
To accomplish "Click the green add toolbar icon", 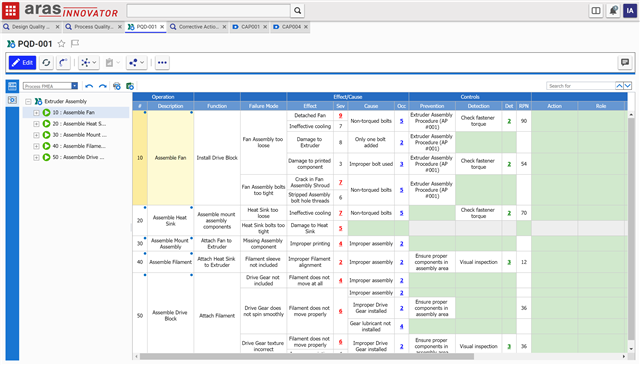I will click(x=130, y=86).
